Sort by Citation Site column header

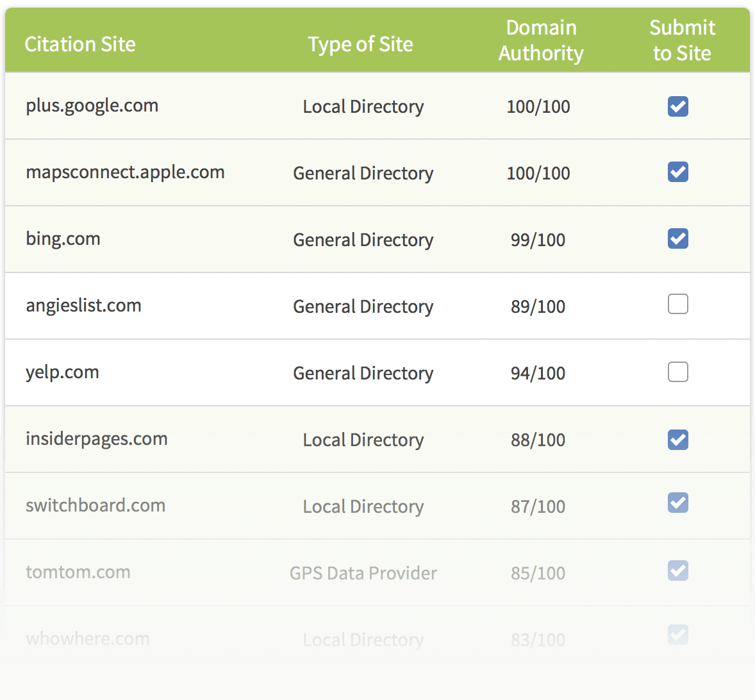(80, 44)
